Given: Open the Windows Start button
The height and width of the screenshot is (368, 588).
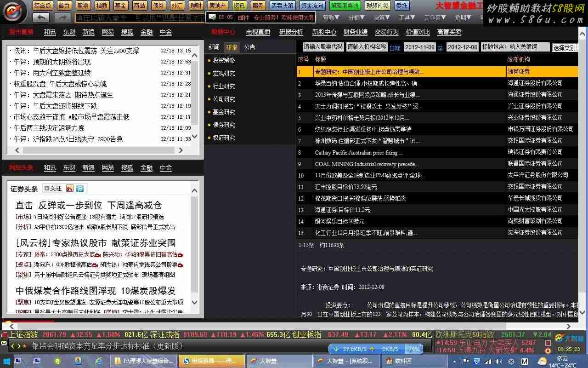Looking at the screenshot, I should [6, 361].
